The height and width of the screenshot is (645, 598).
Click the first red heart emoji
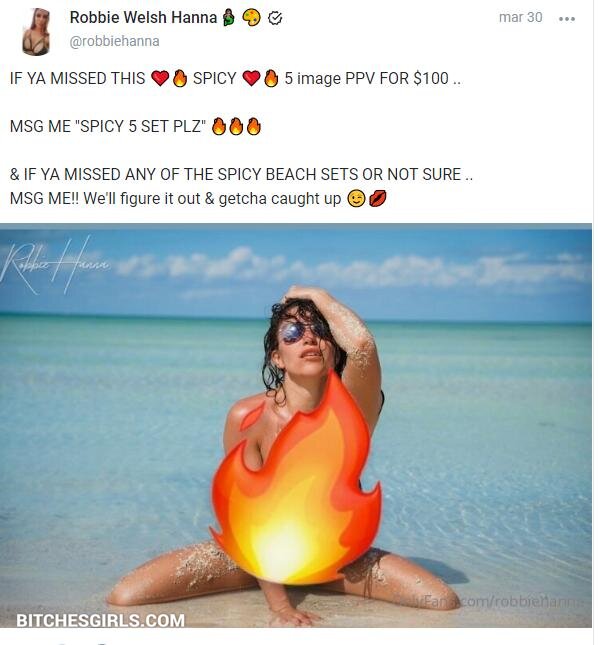click(160, 78)
